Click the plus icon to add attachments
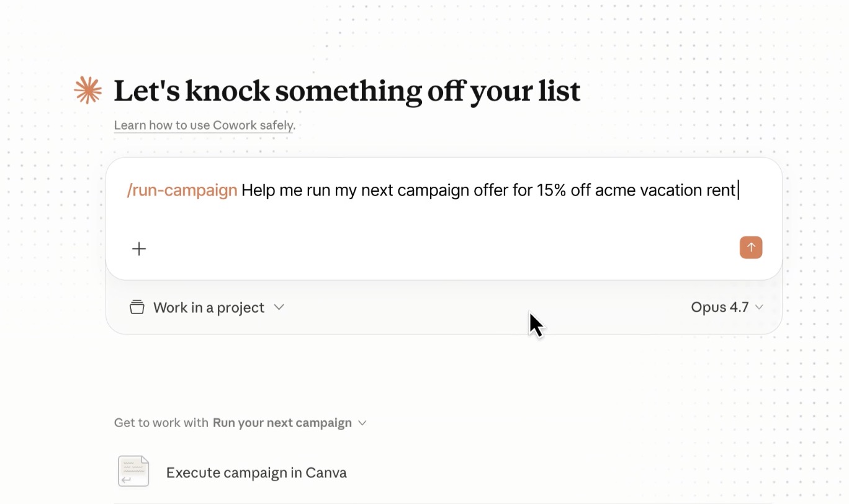849x504 pixels. 139,249
